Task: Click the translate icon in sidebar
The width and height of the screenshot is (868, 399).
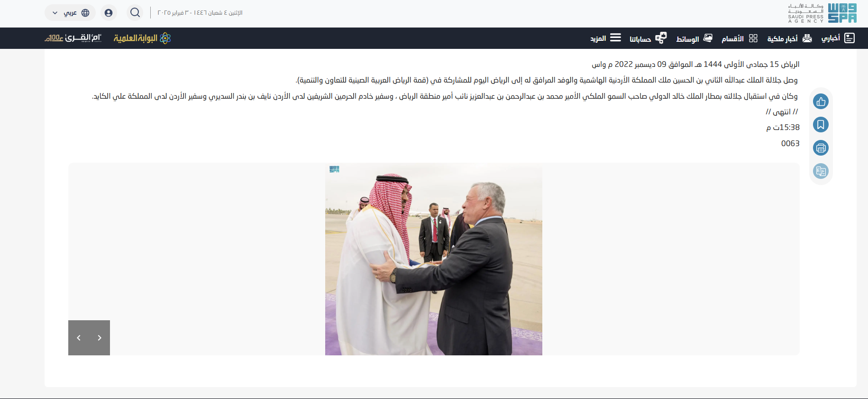Action: pyautogui.click(x=821, y=171)
